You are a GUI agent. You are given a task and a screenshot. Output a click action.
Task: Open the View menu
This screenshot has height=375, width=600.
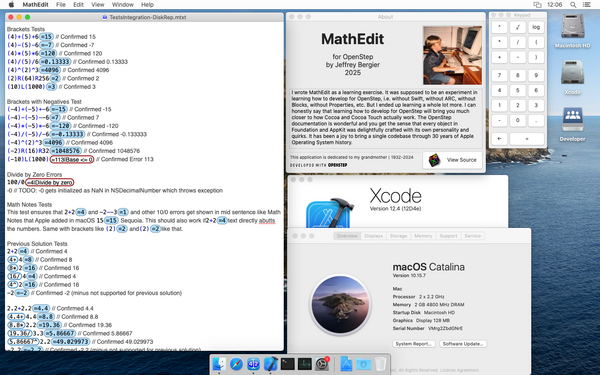[98, 5]
